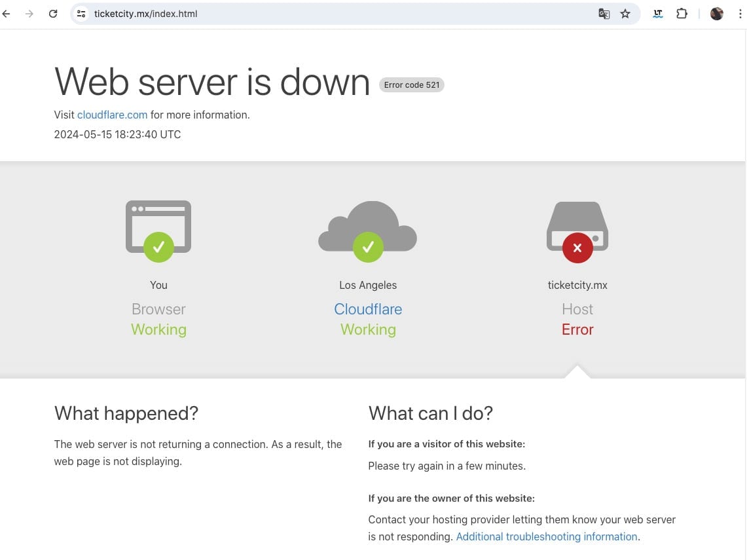Click the cloud icon with green checkmark
Viewport: 747px width, 560px height.
click(x=368, y=229)
